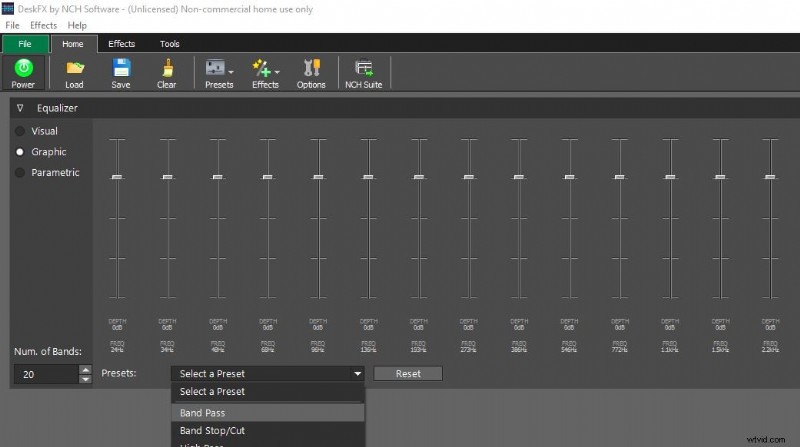Open the Select a Preset dropdown arrow
This screenshot has height=447, width=800.
pyautogui.click(x=358, y=374)
